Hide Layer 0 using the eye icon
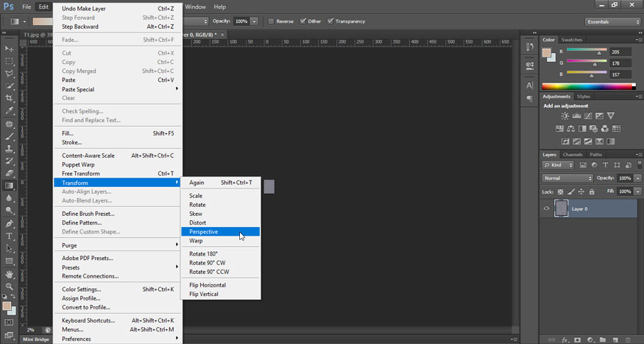The height and width of the screenshot is (344, 644). (x=546, y=209)
